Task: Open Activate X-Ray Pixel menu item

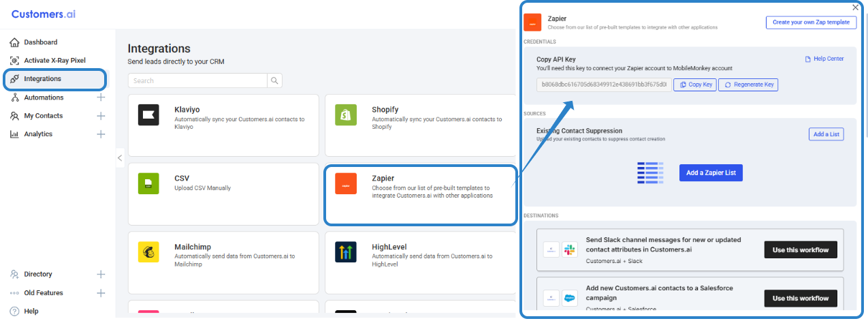Action: click(x=54, y=61)
